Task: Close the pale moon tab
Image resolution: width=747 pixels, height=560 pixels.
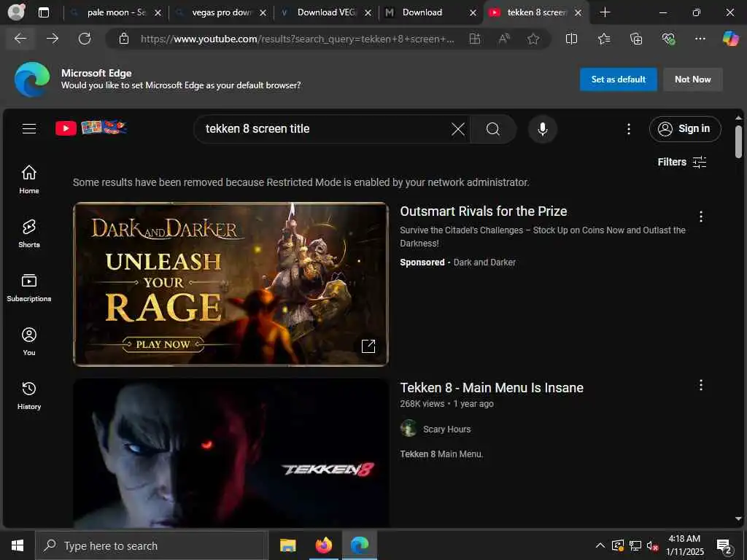Action: click(158, 13)
